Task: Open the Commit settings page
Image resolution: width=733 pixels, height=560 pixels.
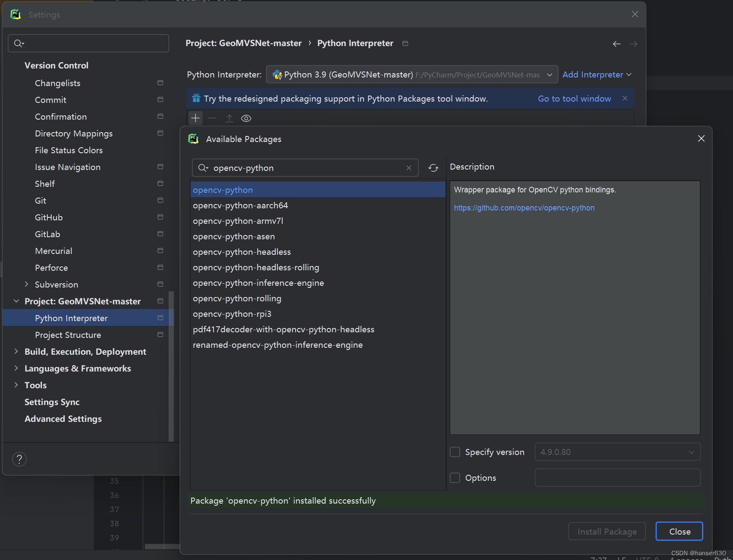Action: point(50,100)
